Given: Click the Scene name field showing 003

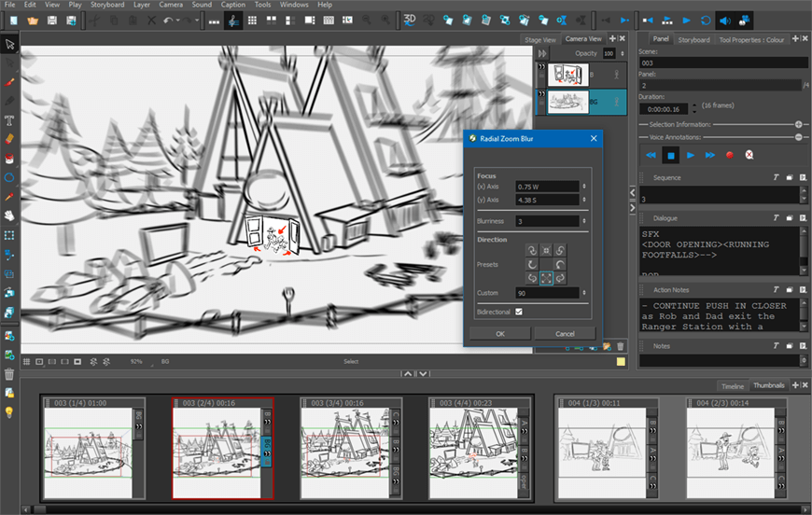Looking at the screenshot, I should 723,63.
